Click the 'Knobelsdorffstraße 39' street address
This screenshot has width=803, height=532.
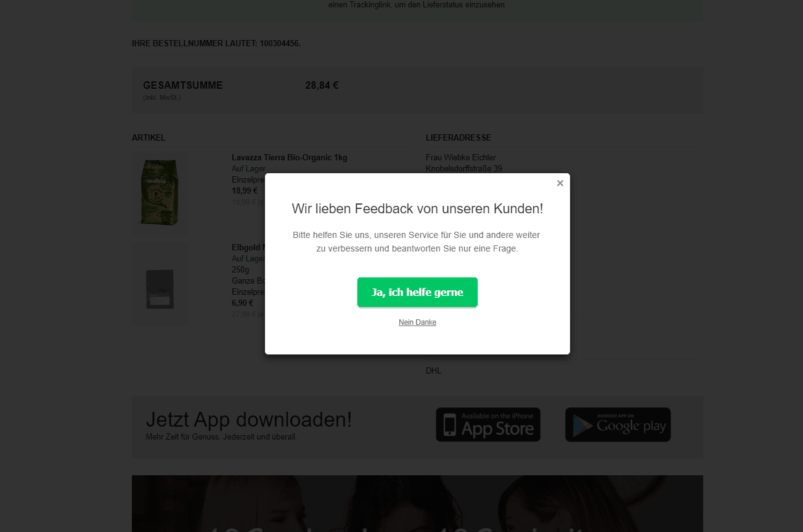coord(463,168)
